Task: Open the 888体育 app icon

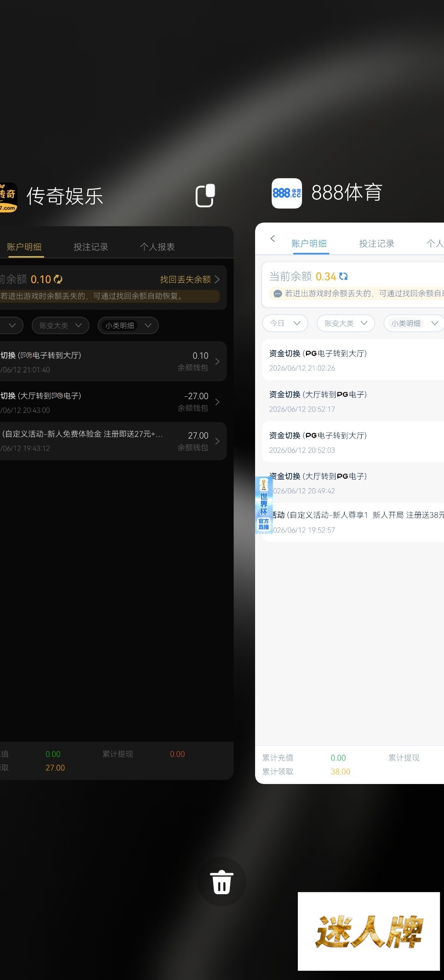Action: coord(287,193)
